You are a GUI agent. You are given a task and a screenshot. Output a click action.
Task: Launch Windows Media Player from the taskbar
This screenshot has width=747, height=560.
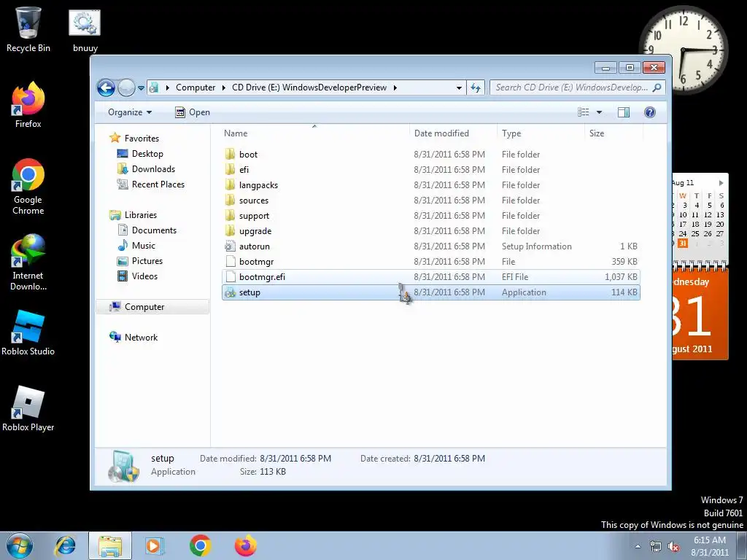click(x=155, y=545)
